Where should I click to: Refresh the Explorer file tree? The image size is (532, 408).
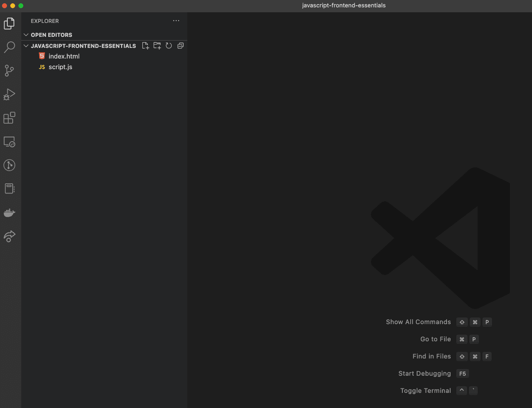click(169, 46)
